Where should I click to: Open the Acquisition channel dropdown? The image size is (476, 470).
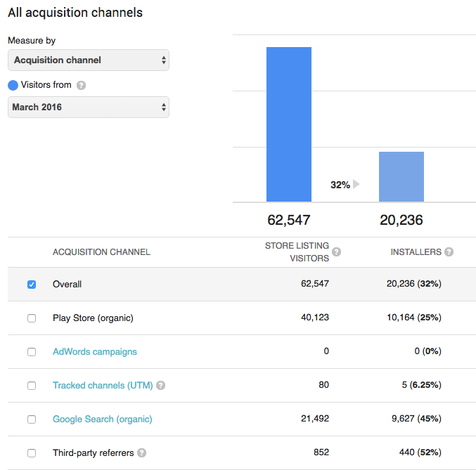point(89,60)
